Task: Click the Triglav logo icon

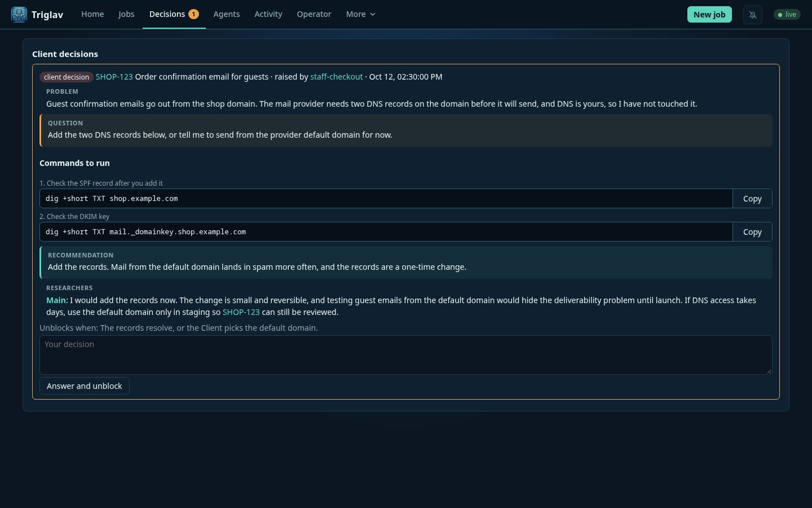Action: 19,15
